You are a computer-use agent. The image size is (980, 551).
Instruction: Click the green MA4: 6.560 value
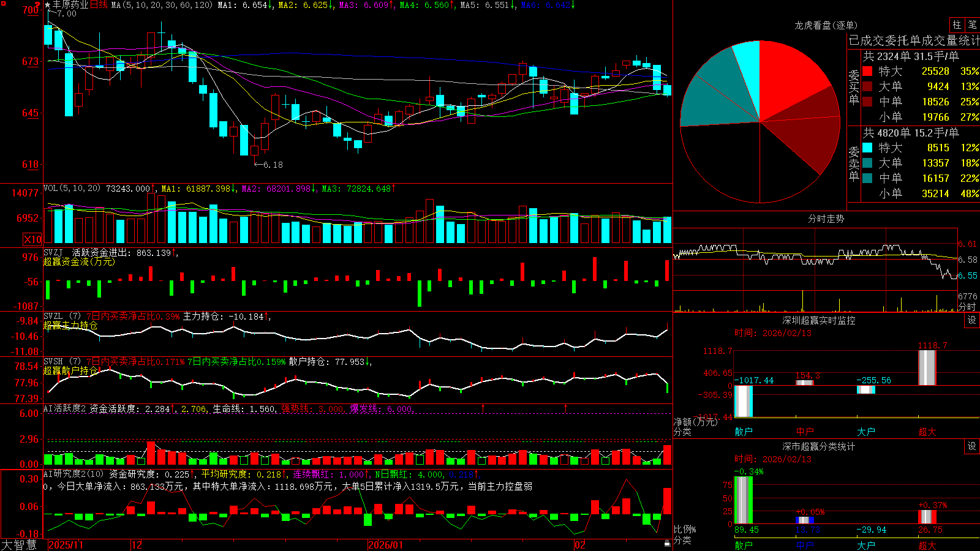(424, 5)
